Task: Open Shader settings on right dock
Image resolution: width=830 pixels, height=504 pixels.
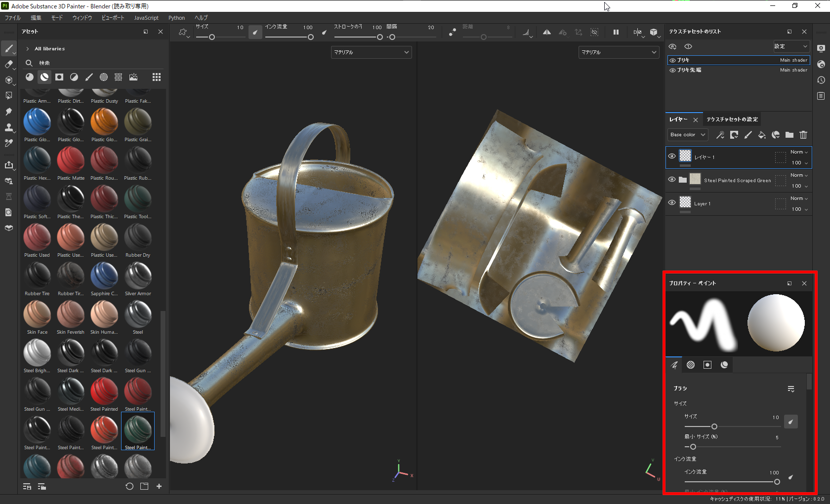Action: (821, 64)
